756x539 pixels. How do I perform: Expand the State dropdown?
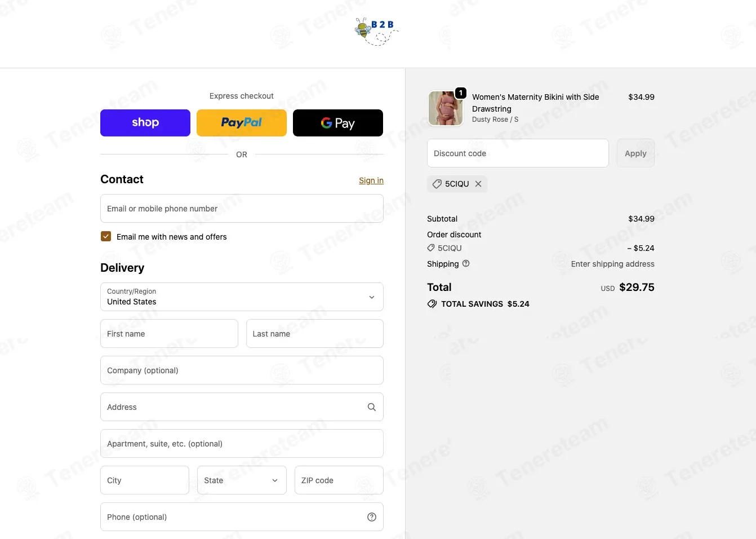(242, 480)
